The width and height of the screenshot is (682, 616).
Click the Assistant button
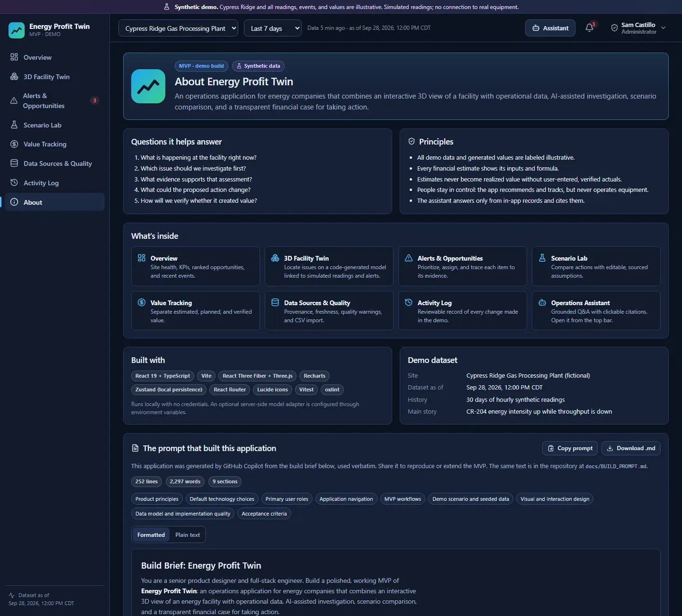coord(550,28)
